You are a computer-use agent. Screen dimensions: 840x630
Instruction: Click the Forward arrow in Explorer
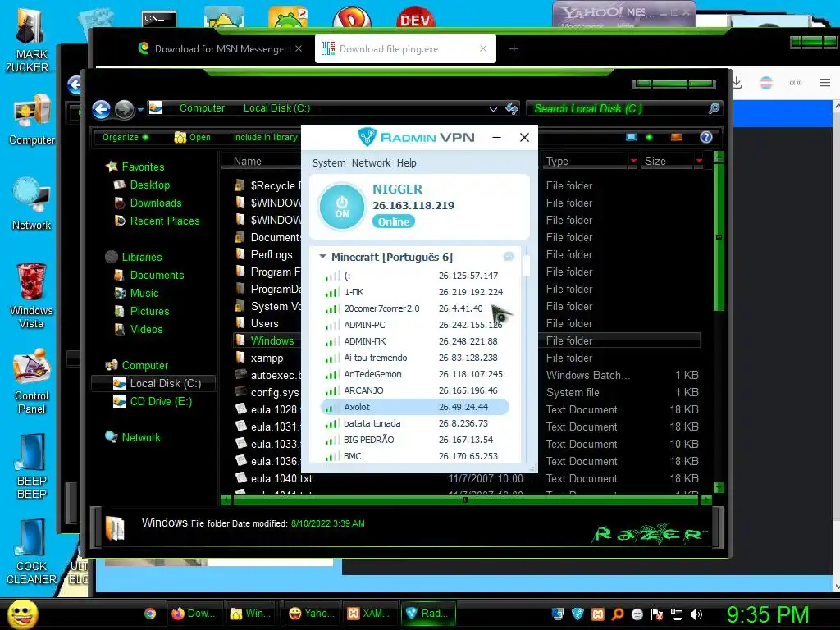[x=125, y=109]
